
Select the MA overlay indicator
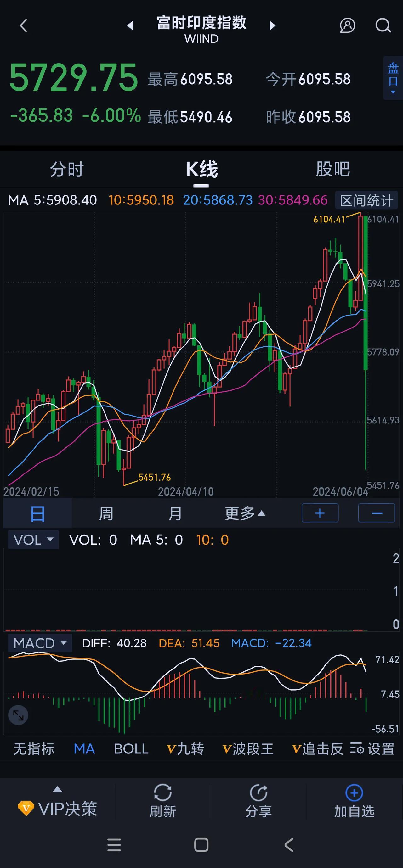tap(84, 749)
